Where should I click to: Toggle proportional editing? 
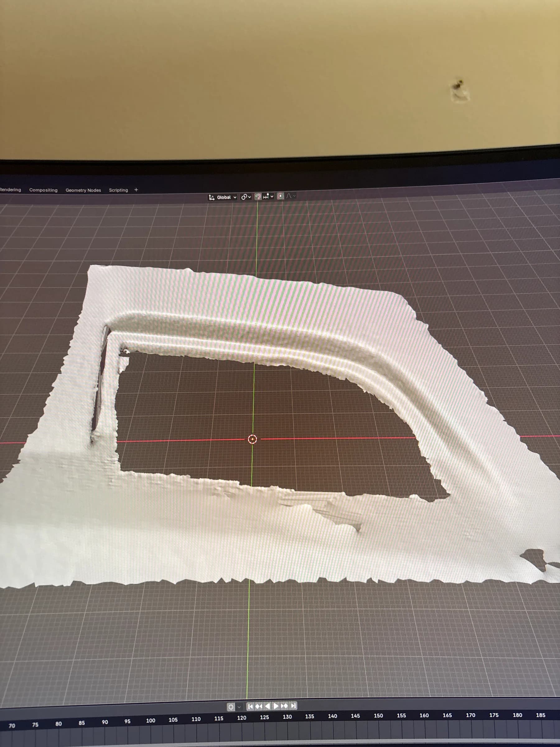coord(281,196)
